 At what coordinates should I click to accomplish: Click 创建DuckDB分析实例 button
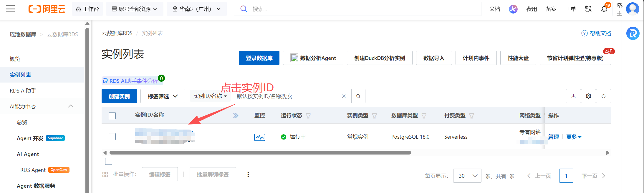tap(380, 58)
